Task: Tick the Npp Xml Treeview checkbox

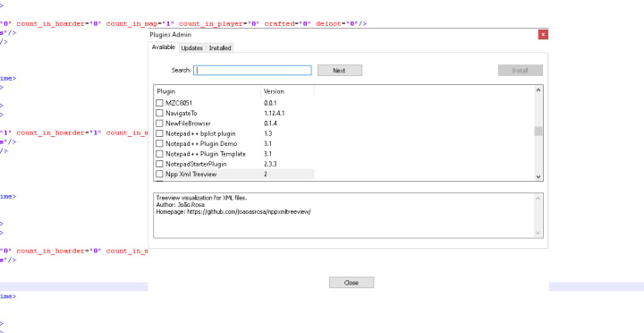Action: [159, 175]
